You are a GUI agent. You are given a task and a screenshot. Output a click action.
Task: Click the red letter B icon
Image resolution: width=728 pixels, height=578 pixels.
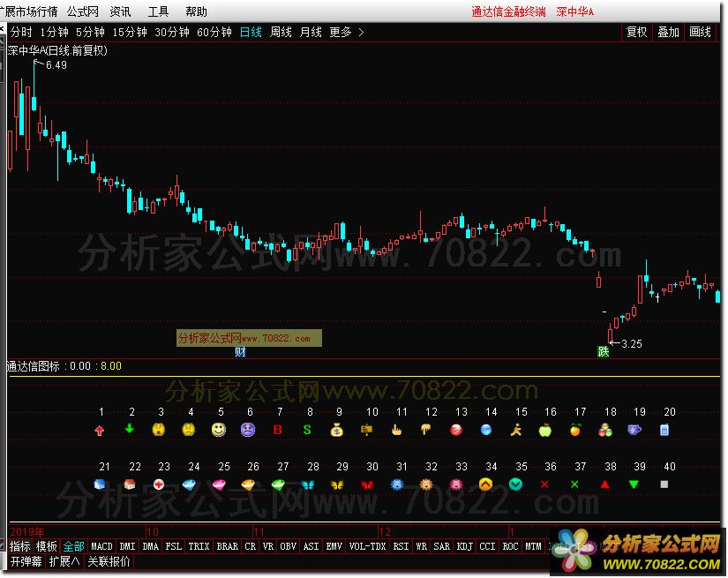(x=277, y=430)
